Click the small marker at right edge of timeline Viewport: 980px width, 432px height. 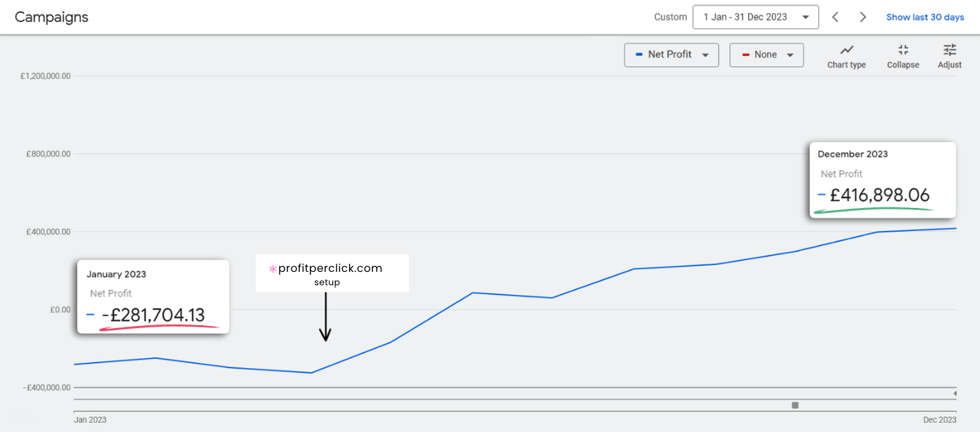coord(955,393)
